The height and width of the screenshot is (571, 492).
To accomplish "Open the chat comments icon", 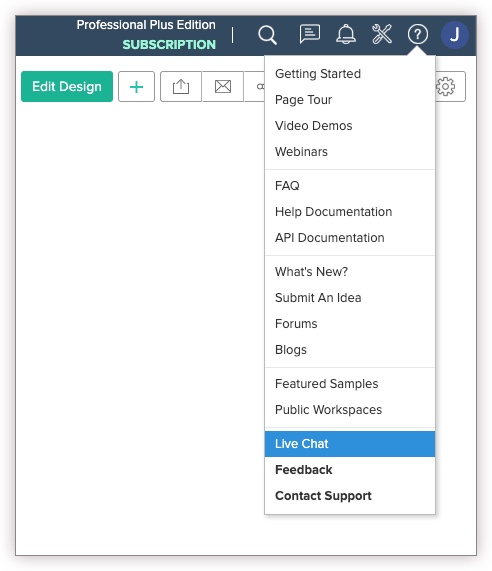I will (310, 34).
